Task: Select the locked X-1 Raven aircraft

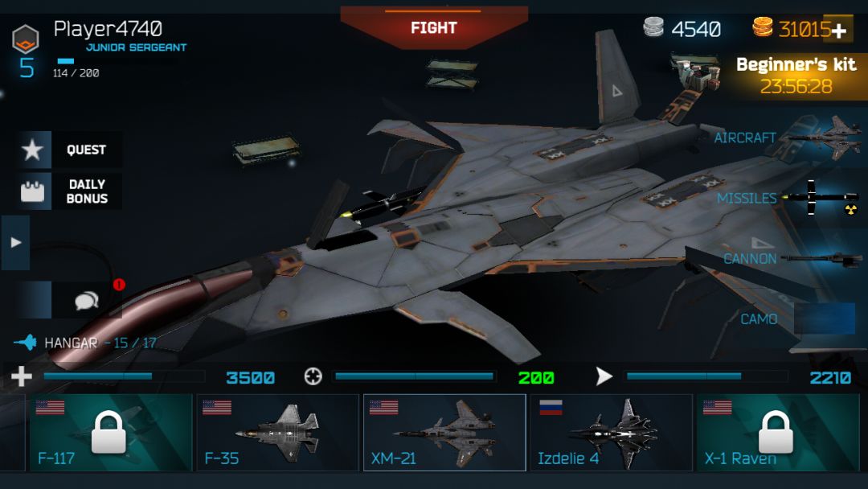Action: pos(777,433)
